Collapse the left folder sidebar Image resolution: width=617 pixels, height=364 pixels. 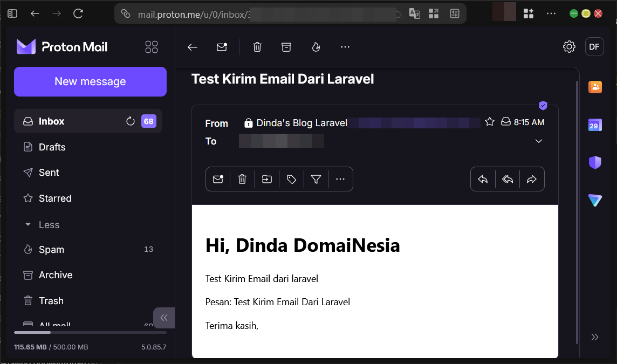click(164, 318)
